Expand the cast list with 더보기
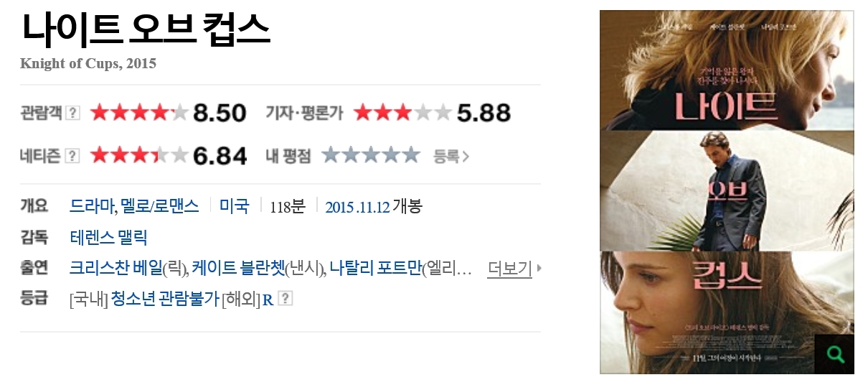Image resolution: width=868 pixels, height=385 pixels. pyautogui.click(x=514, y=269)
